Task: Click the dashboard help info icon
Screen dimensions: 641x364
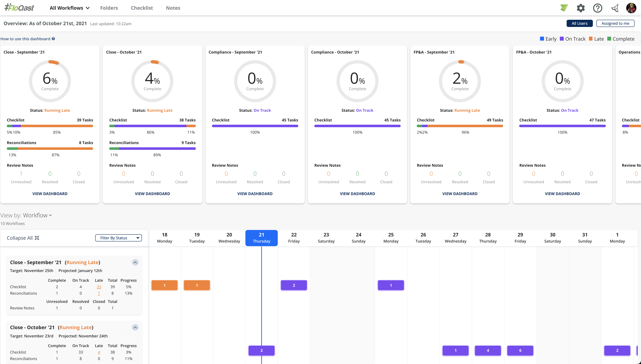Action: coord(53,39)
